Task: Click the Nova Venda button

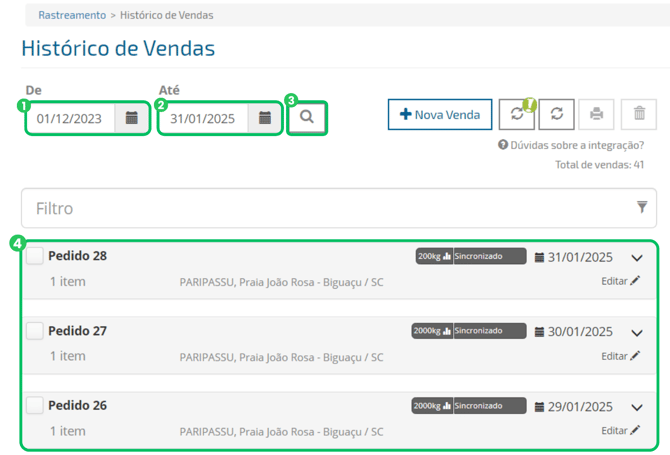Action: [x=440, y=114]
